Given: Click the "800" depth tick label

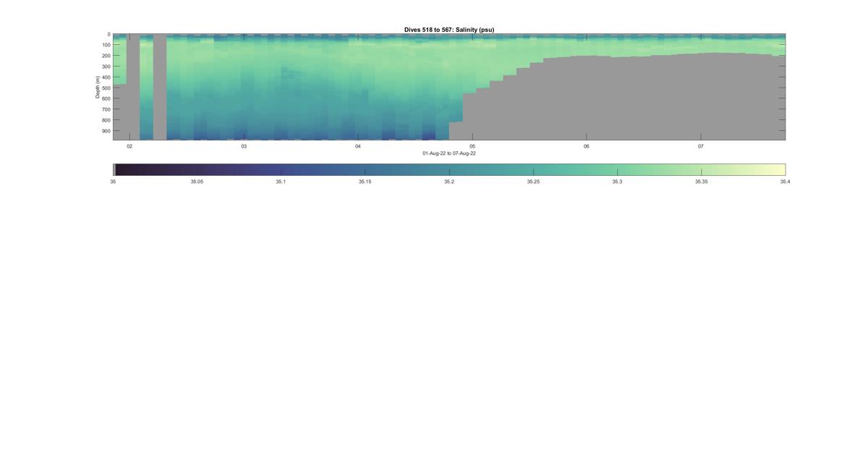Looking at the screenshot, I should click(x=106, y=120).
